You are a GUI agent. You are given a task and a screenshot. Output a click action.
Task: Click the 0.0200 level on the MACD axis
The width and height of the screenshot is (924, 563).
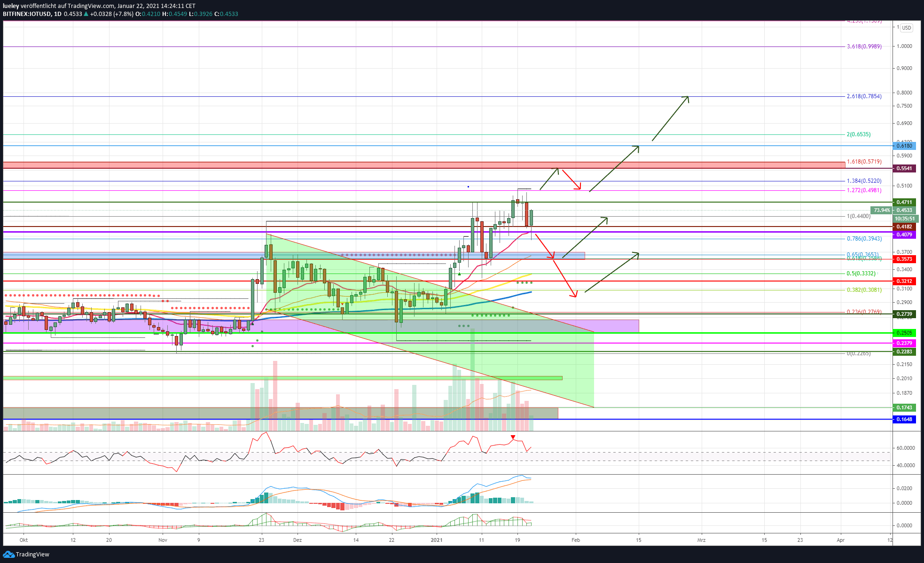(x=904, y=488)
